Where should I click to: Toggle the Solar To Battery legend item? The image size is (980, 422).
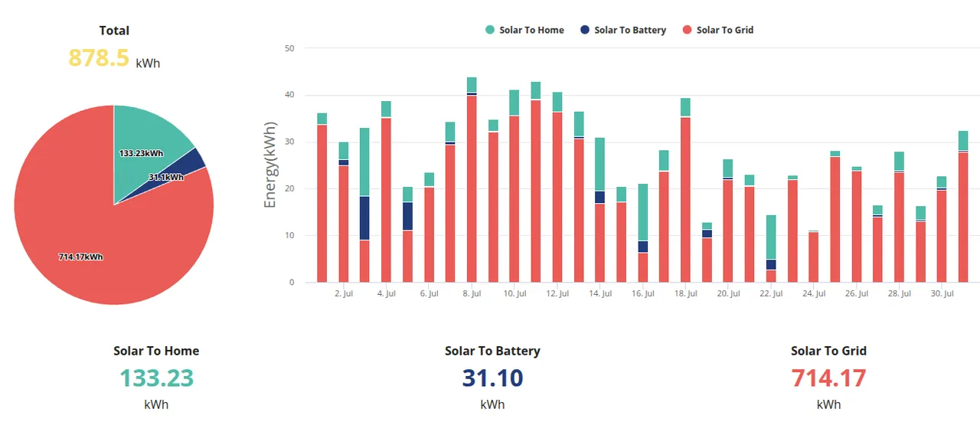tap(623, 30)
